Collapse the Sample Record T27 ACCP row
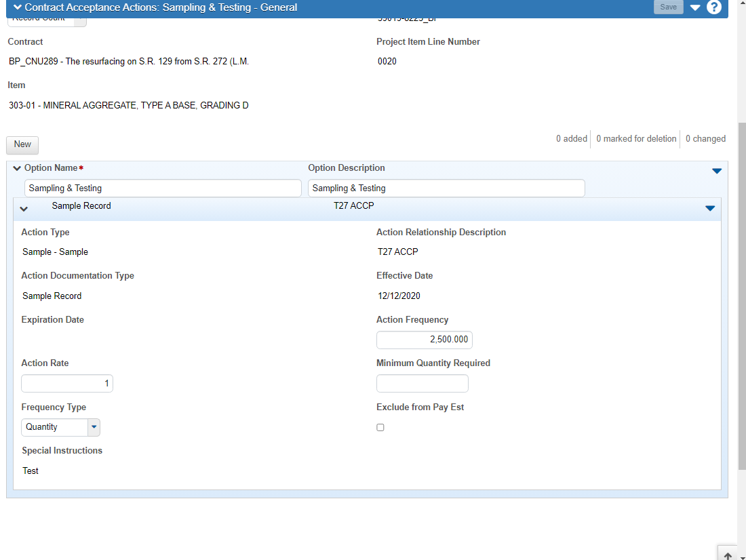 click(24, 209)
